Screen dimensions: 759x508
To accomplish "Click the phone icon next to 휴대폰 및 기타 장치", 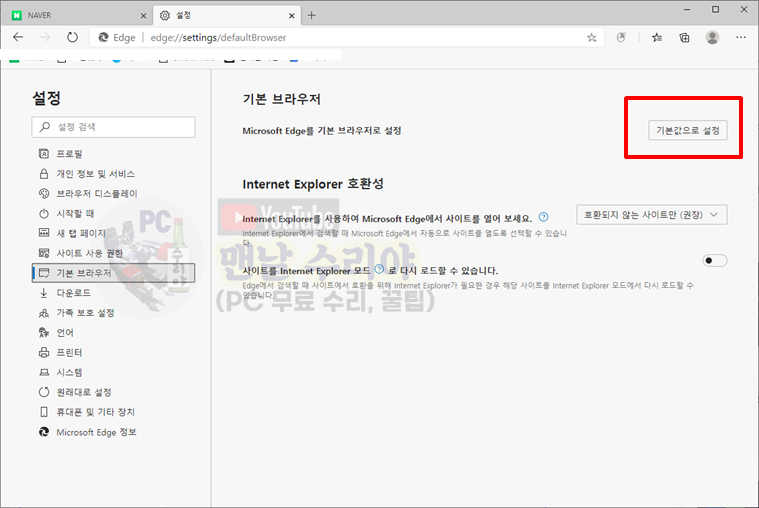I will (x=44, y=412).
